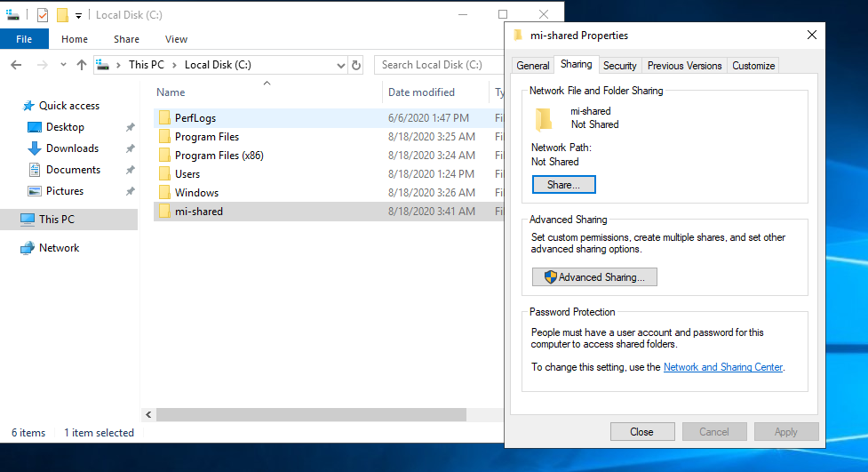Select Downloads in the navigation pane
The width and height of the screenshot is (868, 472).
pyautogui.click(x=72, y=148)
